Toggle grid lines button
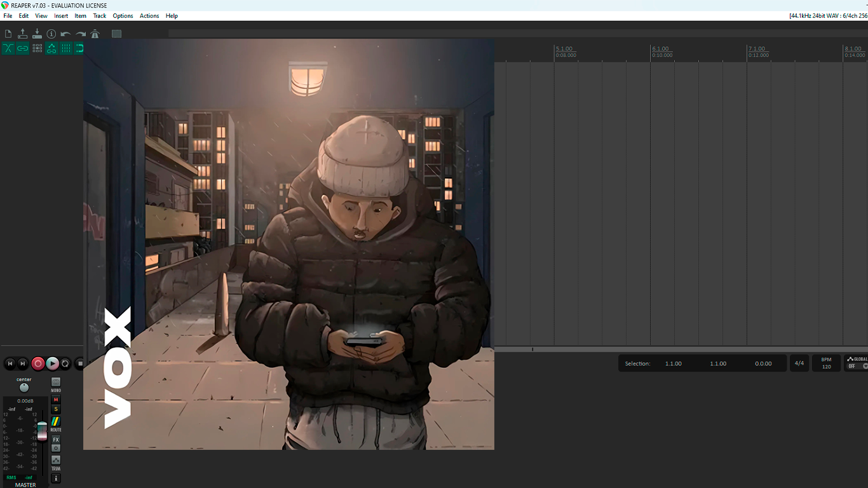The image size is (868, 488). 66,48
